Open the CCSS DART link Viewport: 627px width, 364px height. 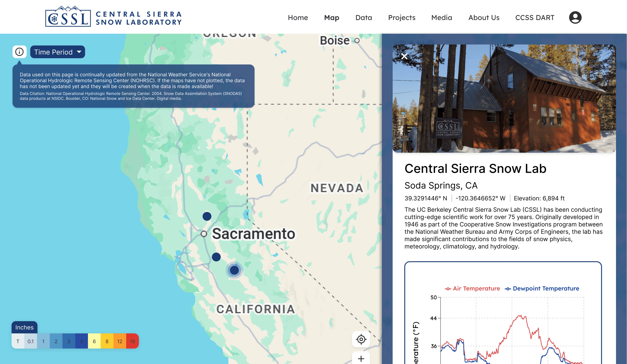pyautogui.click(x=535, y=18)
